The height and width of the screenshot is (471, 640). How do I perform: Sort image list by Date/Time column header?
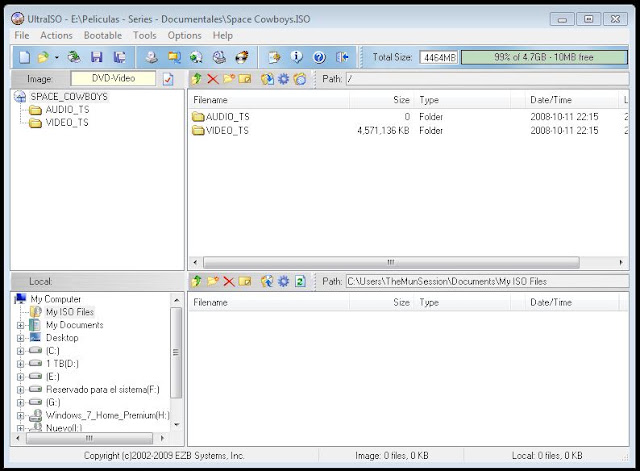click(x=572, y=100)
